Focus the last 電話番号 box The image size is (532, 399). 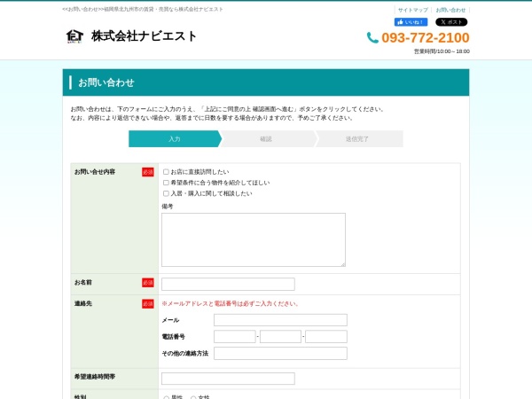(x=326, y=337)
